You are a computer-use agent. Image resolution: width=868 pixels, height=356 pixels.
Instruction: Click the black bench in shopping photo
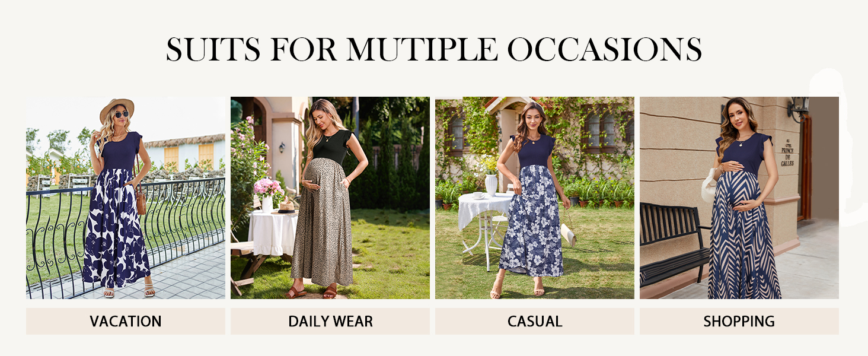(674, 244)
